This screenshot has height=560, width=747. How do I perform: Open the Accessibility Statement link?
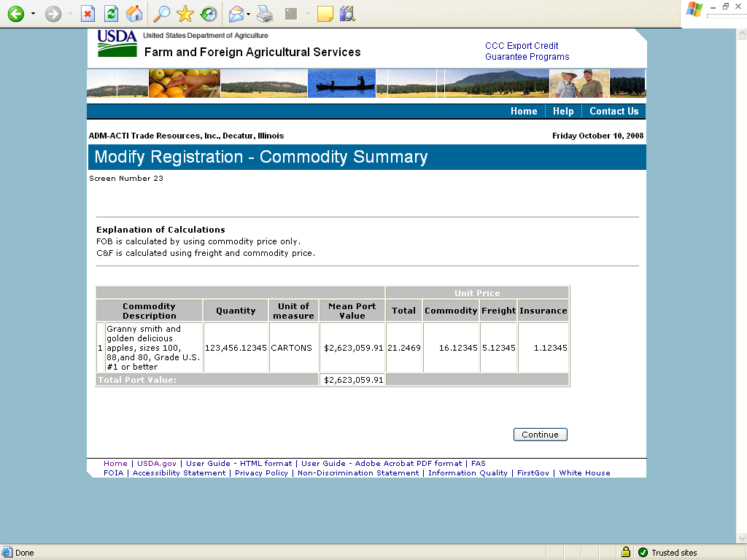click(179, 472)
